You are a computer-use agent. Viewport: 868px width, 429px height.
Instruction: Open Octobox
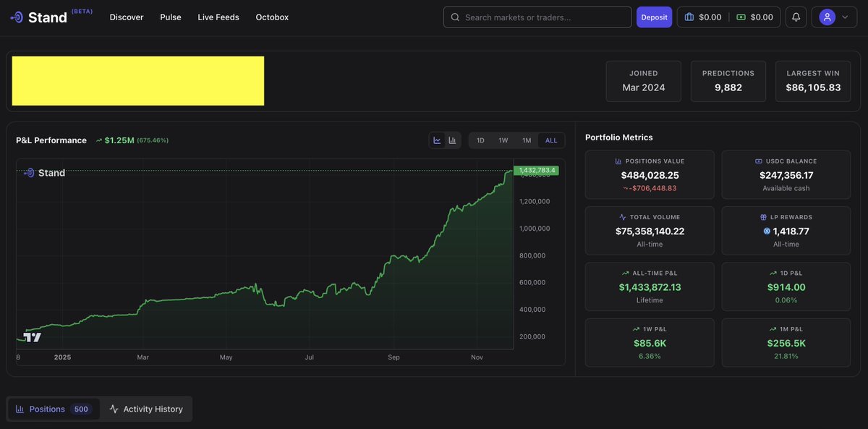click(x=272, y=17)
